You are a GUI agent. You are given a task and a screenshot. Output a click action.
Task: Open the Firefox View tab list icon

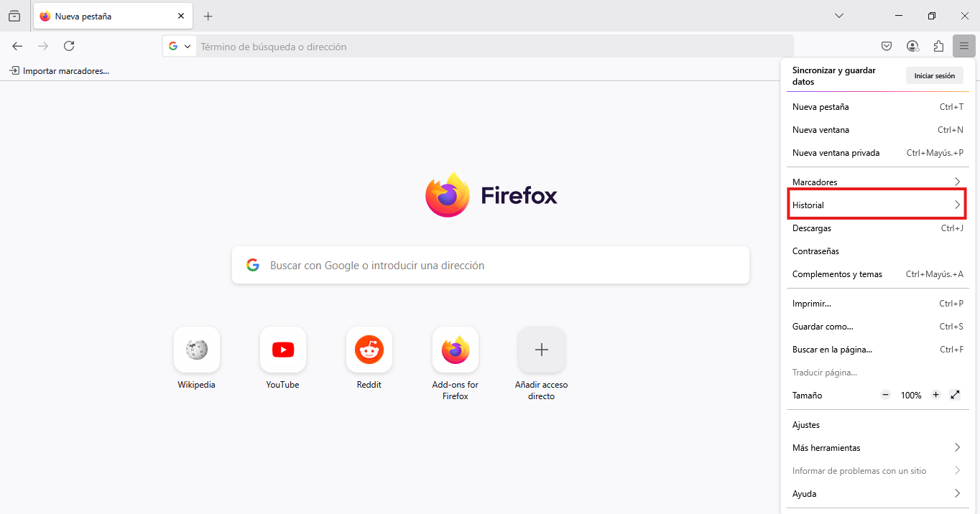14,16
